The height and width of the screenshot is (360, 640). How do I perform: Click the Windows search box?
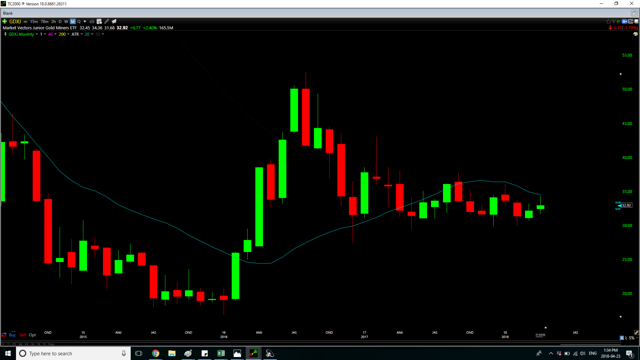[x=73, y=353]
